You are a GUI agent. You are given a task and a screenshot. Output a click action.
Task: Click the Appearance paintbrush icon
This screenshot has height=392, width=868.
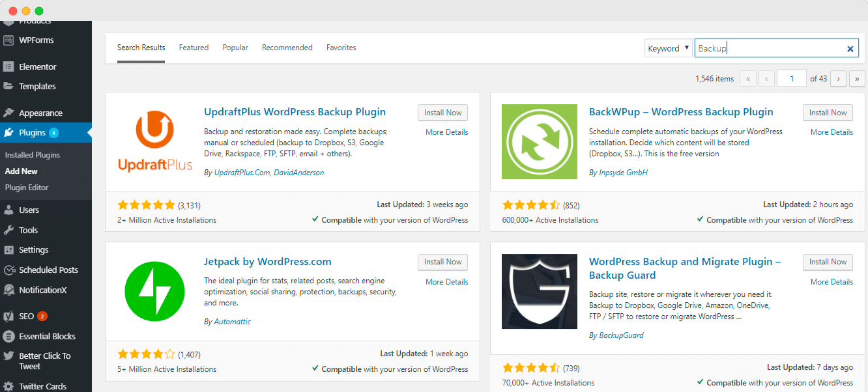click(x=8, y=113)
